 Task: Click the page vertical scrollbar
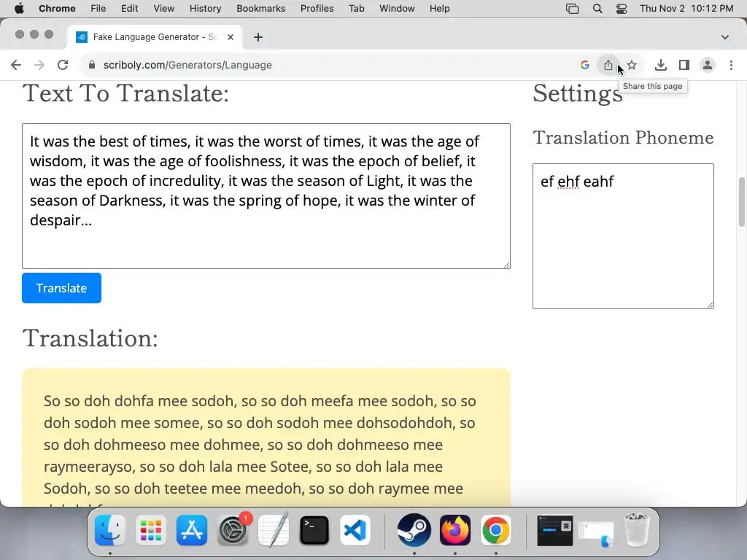click(x=742, y=202)
